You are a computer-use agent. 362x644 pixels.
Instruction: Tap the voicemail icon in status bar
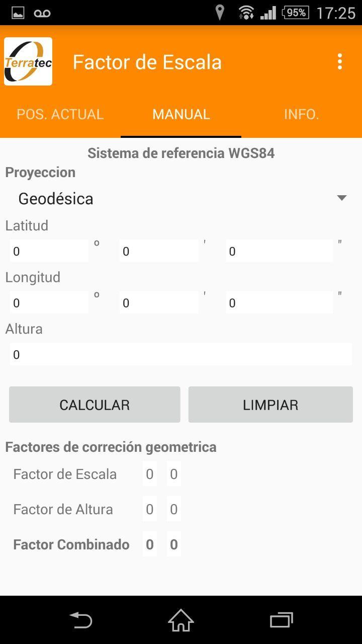point(42,13)
